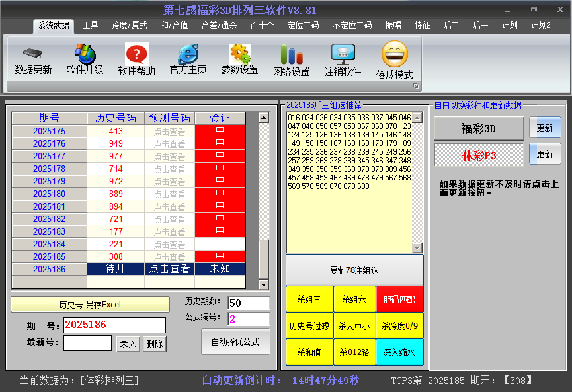Activate 傻瓜模式 smiley icon
Screen dimensions: 572x392
tap(394, 61)
